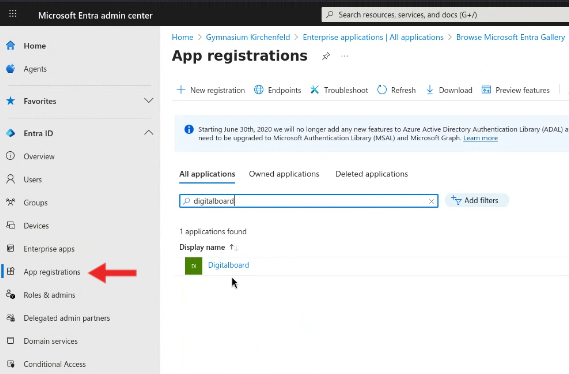
Task: Open the more options ellipsis by title
Action: [x=345, y=56]
